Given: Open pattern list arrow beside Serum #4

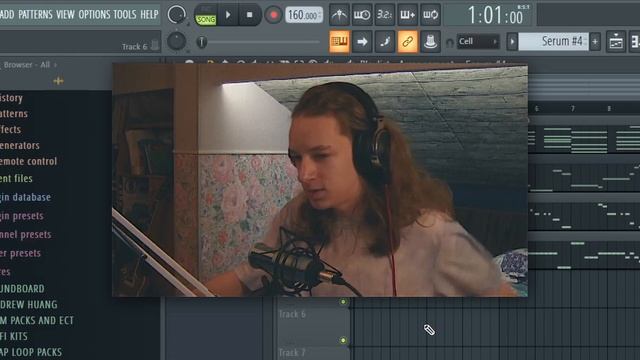Looking at the screenshot, I should tap(512, 42).
